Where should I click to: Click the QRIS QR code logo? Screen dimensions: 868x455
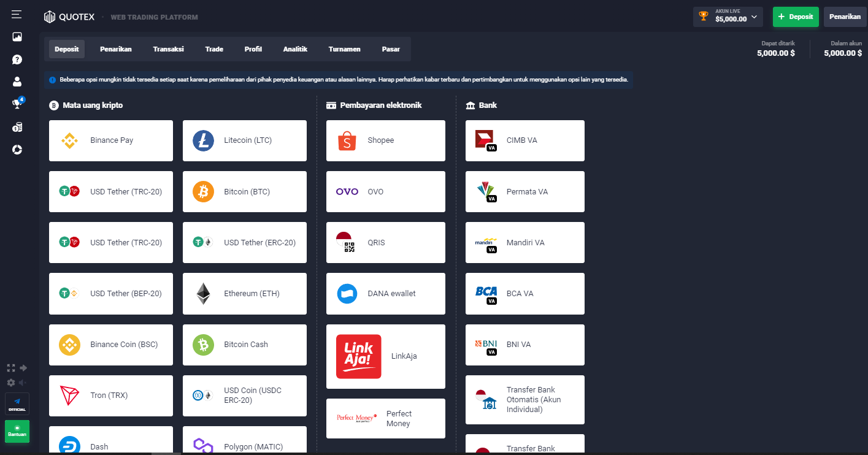pyautogui.click(x=347, y=242)
